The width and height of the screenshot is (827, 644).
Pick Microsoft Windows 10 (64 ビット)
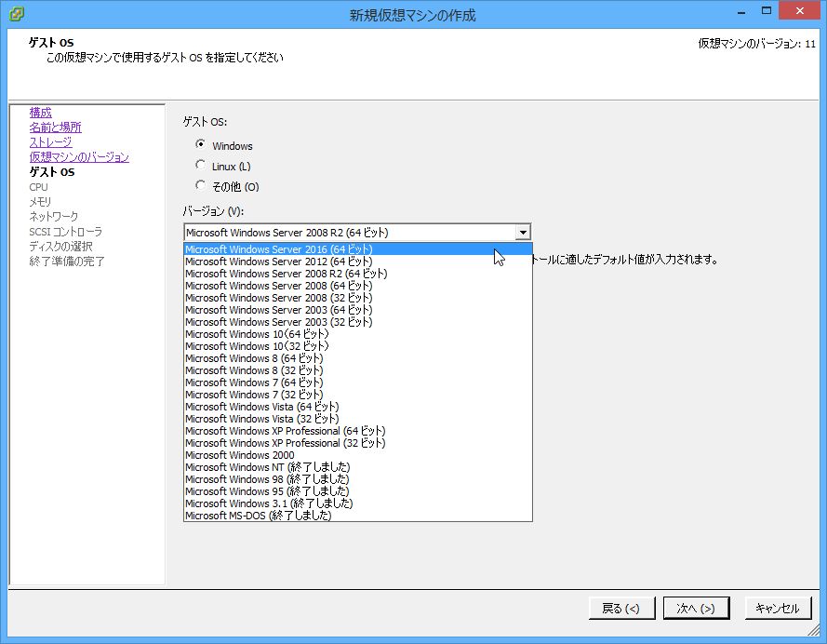[357, 334]
